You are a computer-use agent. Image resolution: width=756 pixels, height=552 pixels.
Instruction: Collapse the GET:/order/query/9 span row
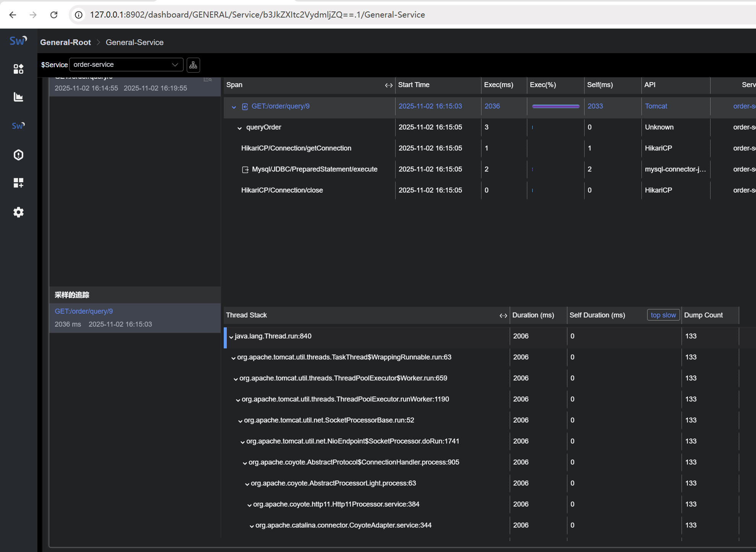pos(234,107)
